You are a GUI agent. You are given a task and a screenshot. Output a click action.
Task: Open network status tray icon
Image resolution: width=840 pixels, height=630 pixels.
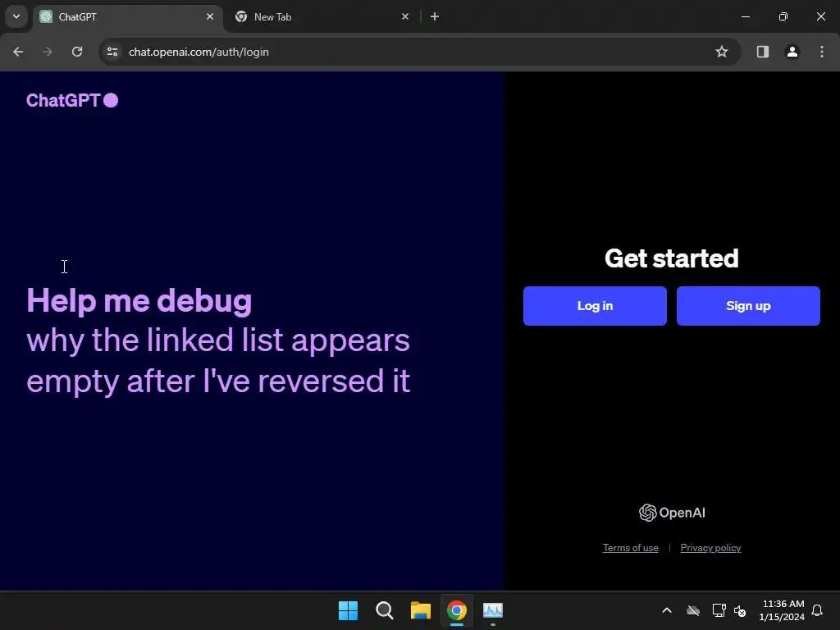point(719,610)
